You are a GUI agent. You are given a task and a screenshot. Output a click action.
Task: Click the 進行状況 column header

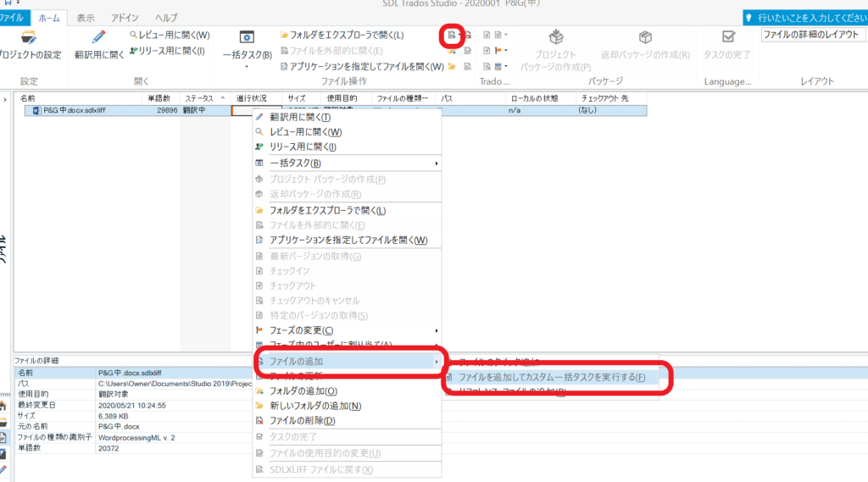[256, 98]
